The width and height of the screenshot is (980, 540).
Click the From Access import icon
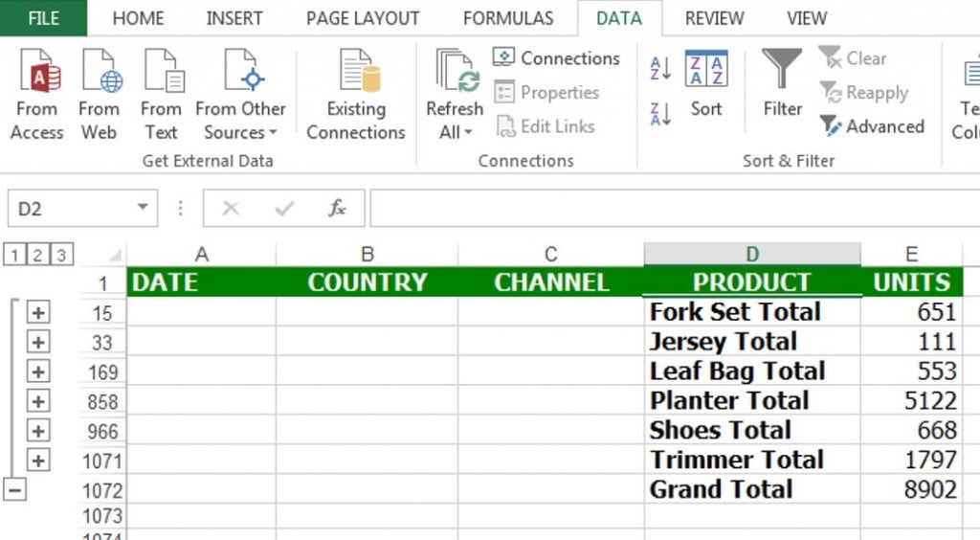pyautogui.click(x=36, y=72)
